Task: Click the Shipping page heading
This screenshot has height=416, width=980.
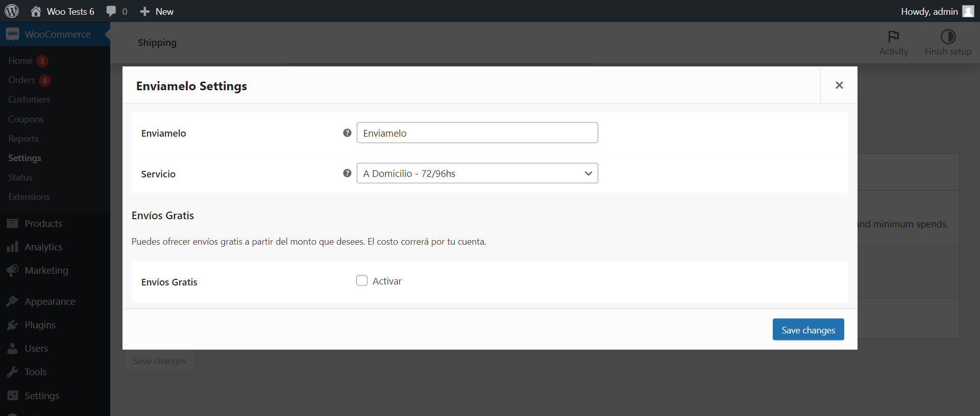Action: 157,42
